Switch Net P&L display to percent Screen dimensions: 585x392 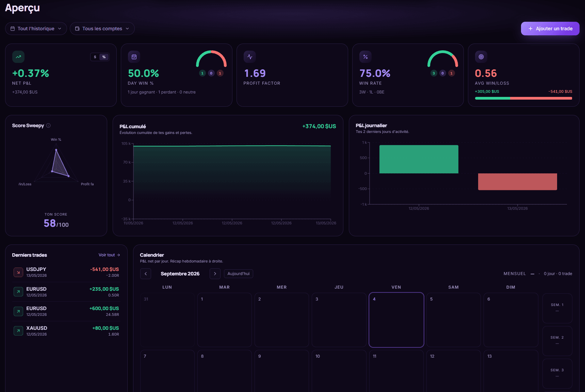click(x=104, y=57)
